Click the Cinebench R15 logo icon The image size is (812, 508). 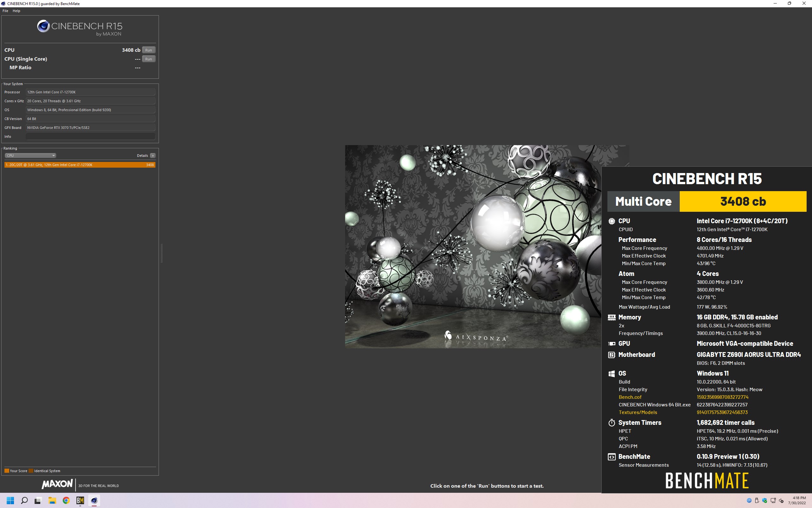pyautogui.click(x=43, y=26)
